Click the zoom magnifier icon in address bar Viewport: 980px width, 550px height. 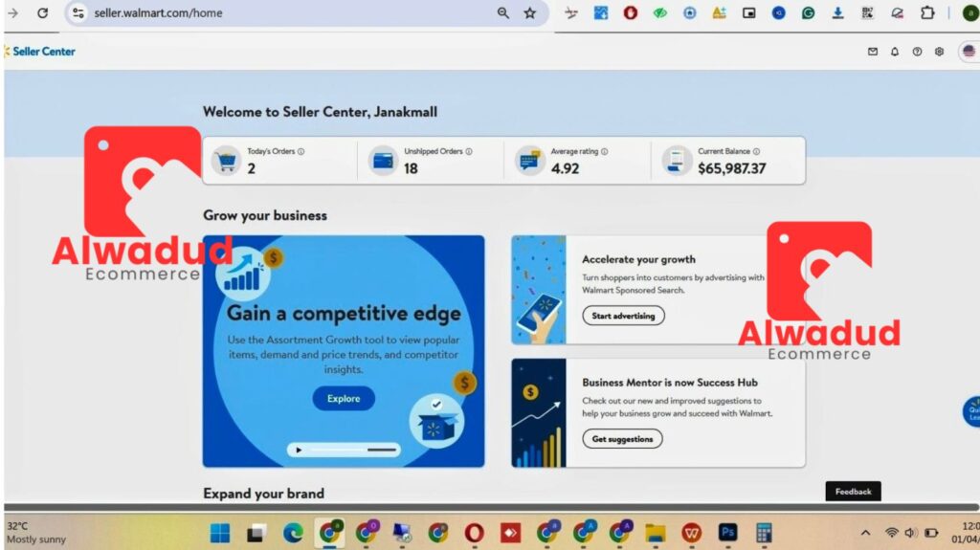[503, 12]
